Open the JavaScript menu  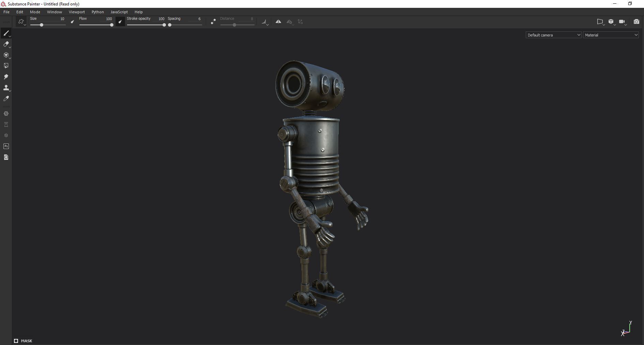[119, 12]
